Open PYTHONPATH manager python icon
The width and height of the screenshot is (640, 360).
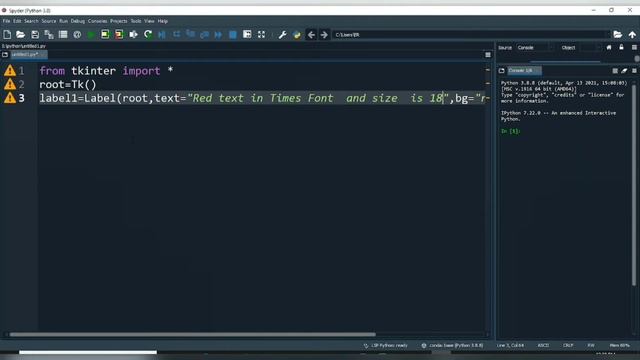[297, 35]
